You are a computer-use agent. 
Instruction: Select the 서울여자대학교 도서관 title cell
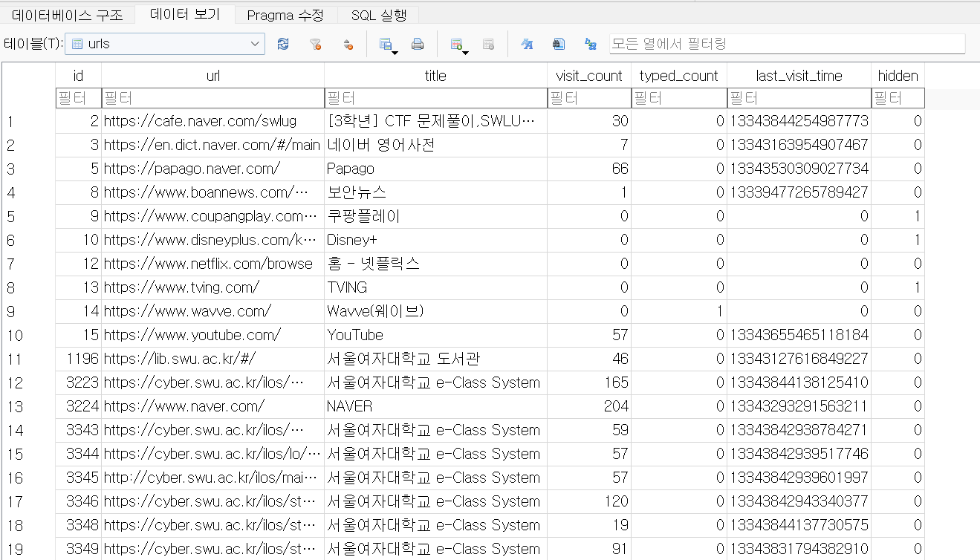tap(435, 359)
